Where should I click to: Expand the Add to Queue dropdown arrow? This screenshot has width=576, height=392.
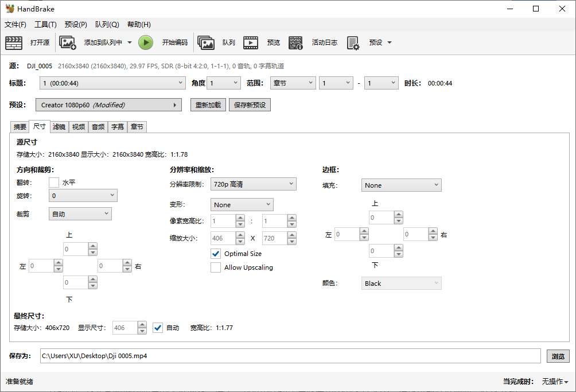point(130,42)
